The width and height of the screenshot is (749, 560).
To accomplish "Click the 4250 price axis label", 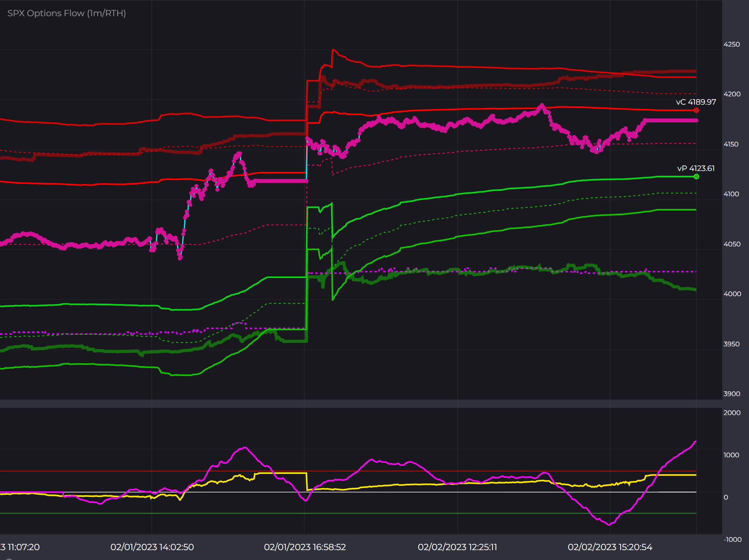I will pos(732,44).
